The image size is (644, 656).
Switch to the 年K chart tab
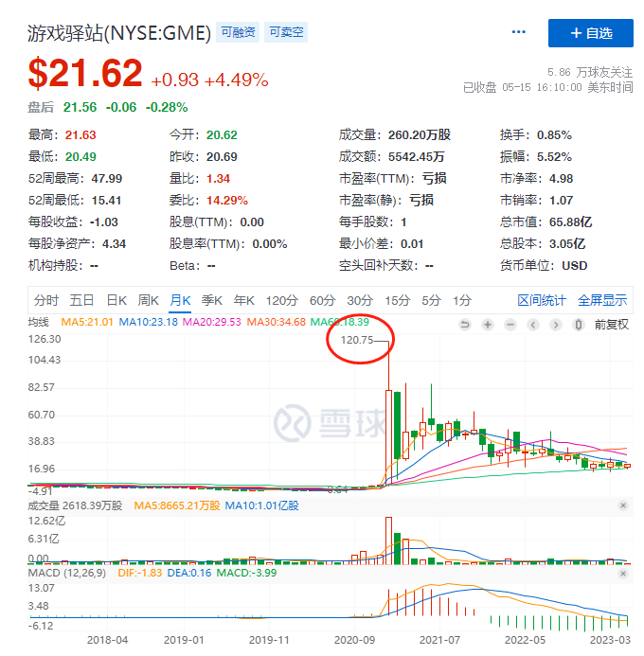pyautogui.click(x=244, y=300)
